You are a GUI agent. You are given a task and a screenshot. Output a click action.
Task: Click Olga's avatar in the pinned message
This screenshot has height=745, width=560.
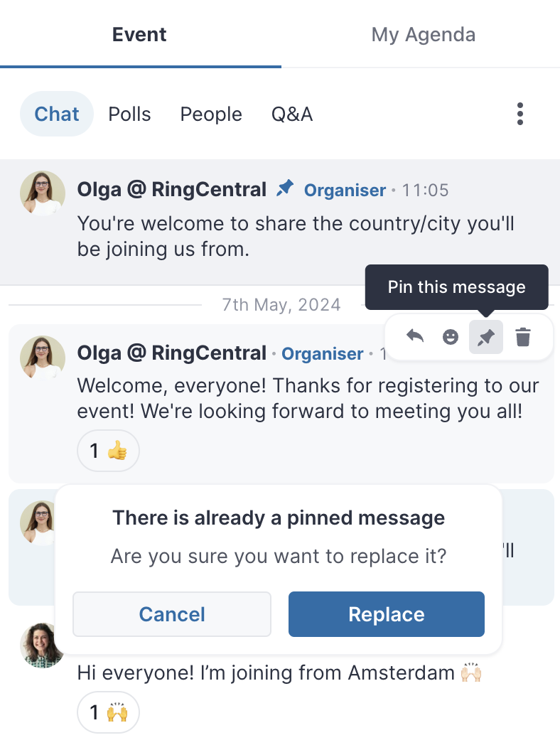(x=43, y=193)
